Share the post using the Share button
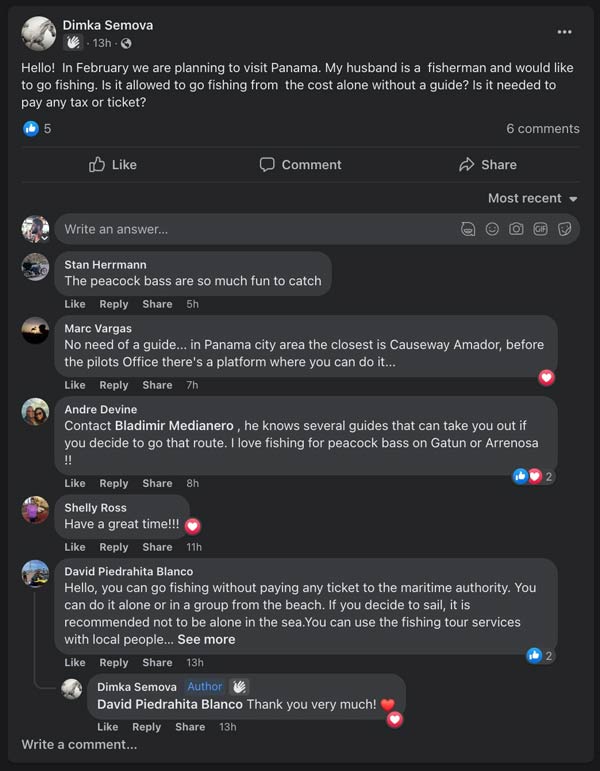600x771 pixels. click(x=487, y=164)
